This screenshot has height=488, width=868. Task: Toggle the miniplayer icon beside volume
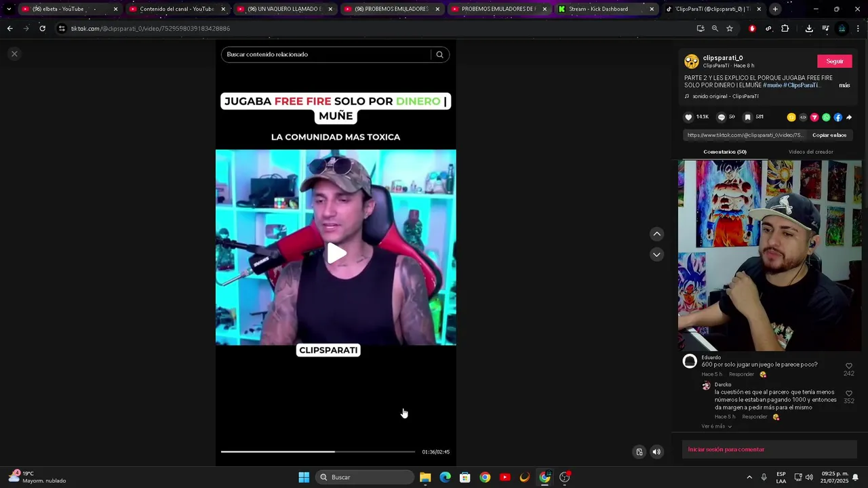(639, 452)
